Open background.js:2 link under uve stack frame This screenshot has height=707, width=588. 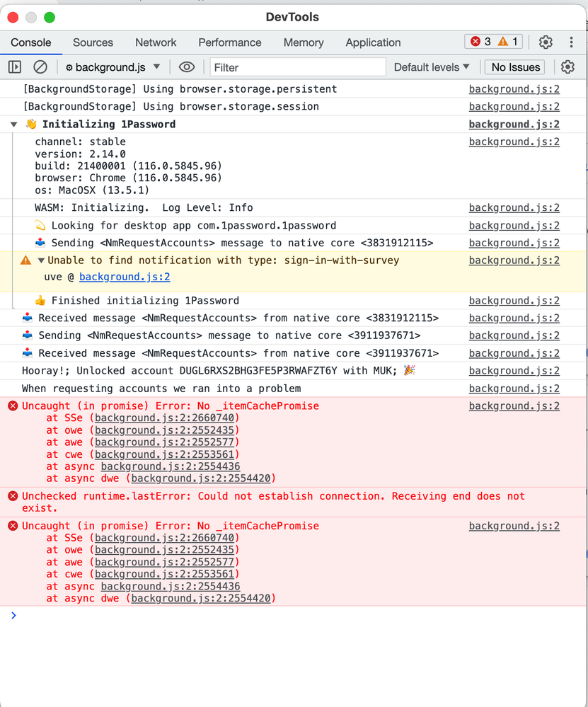click(125, 277)
